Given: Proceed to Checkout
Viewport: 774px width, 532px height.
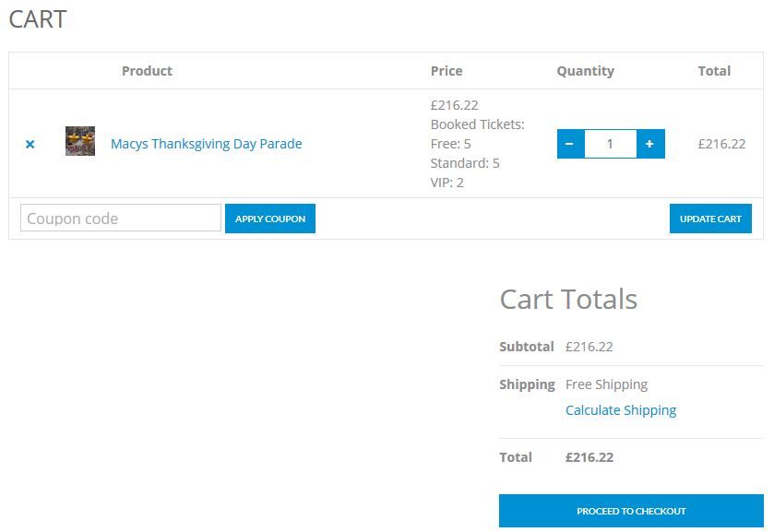Looking at the screenshot, I should [x=631, y=511].
